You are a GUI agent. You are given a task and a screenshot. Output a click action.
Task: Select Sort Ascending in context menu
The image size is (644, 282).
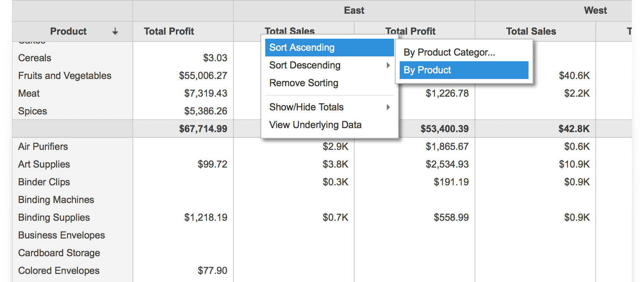(302, 48)
